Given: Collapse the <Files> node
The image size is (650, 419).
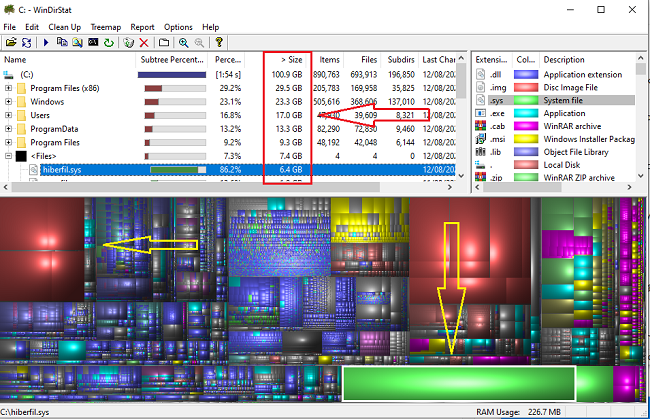Looking at the screenshot, I should [8, 156].
